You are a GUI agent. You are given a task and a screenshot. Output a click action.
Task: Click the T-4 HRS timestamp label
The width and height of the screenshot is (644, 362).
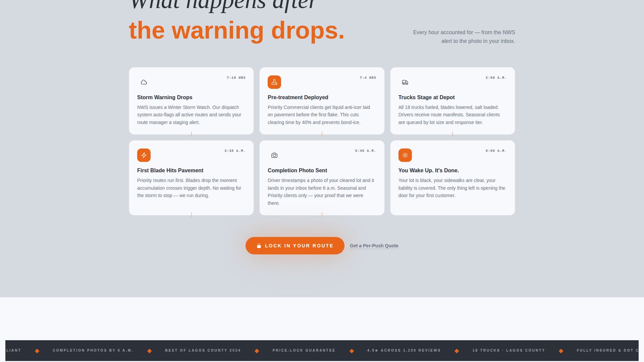368,77
